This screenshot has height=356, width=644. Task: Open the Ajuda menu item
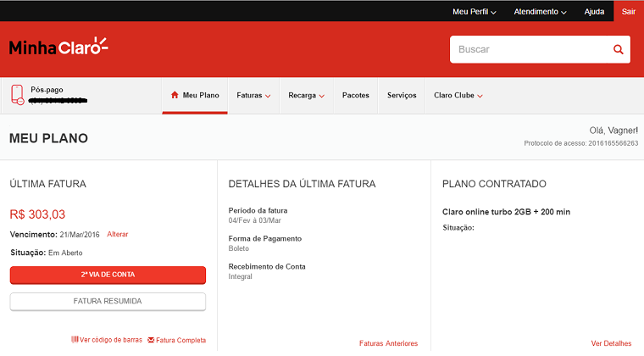pyautogui.click(x=594, y=12)
